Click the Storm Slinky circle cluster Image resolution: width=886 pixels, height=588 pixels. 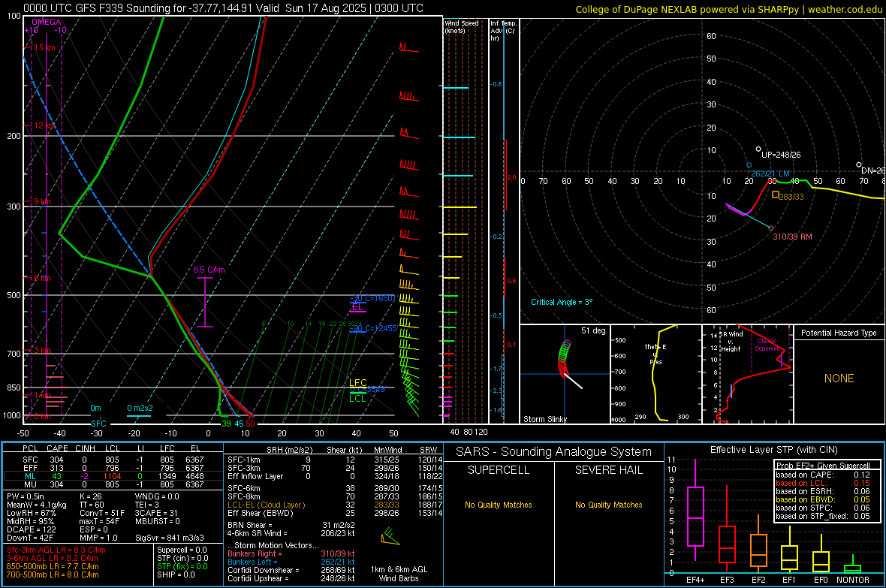[x=564, y=358]
